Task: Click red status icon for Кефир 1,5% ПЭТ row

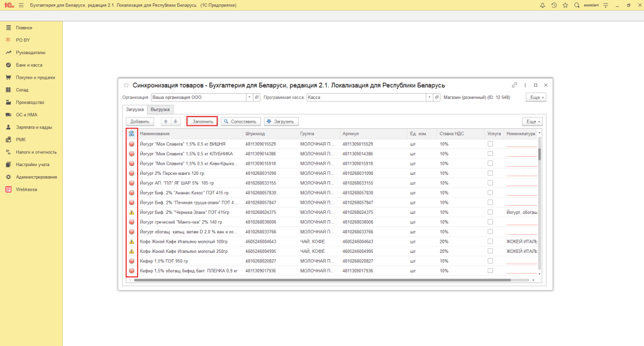Action: point(131,261)
